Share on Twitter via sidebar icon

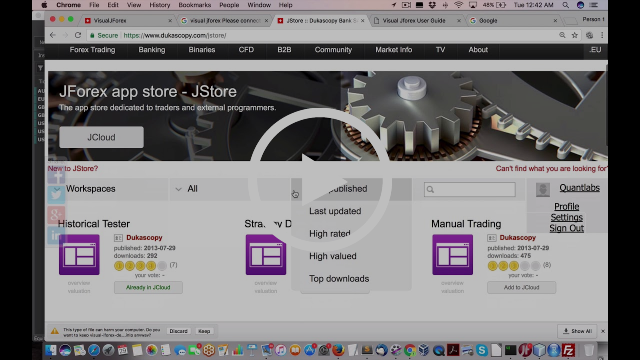coord(56,195)
